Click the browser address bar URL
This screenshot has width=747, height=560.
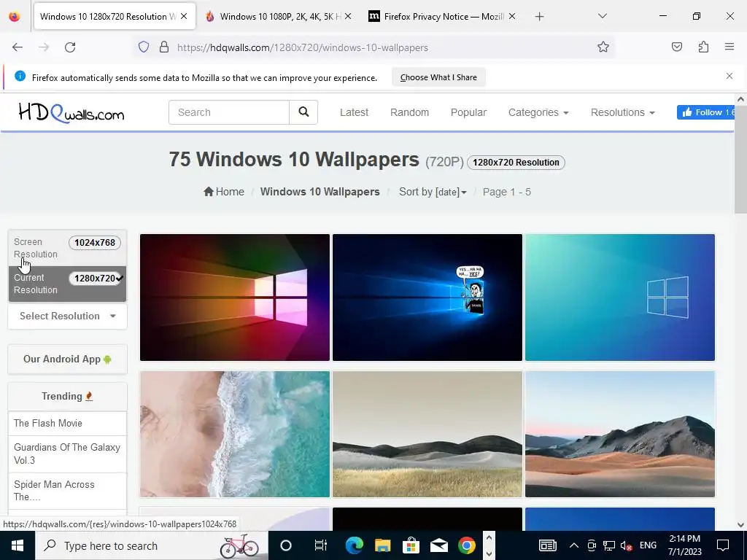click(303, 47)
